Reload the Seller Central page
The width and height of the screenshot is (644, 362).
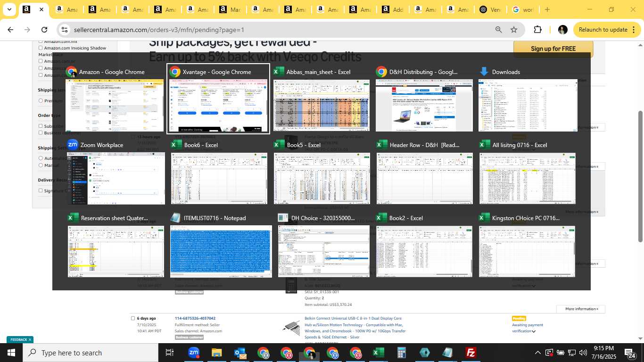click(x=44, y=30)
